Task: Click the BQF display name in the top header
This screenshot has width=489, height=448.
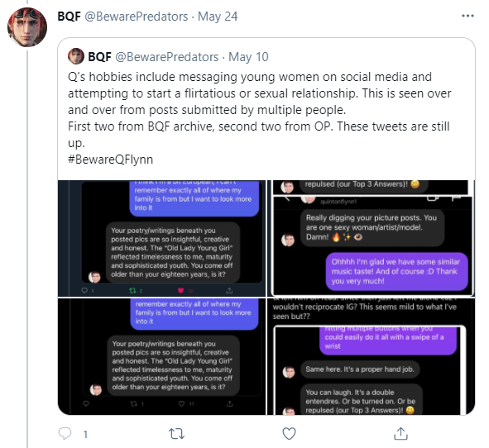Action: point(70,17)
